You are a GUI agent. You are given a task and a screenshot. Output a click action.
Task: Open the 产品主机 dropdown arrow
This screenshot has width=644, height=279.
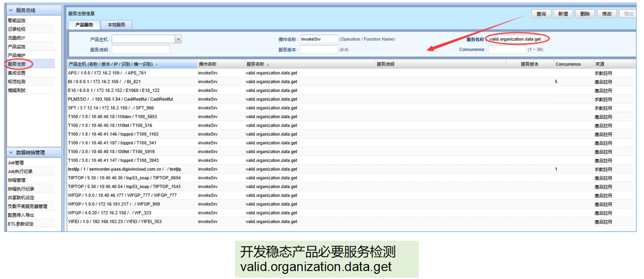point(178,39)
